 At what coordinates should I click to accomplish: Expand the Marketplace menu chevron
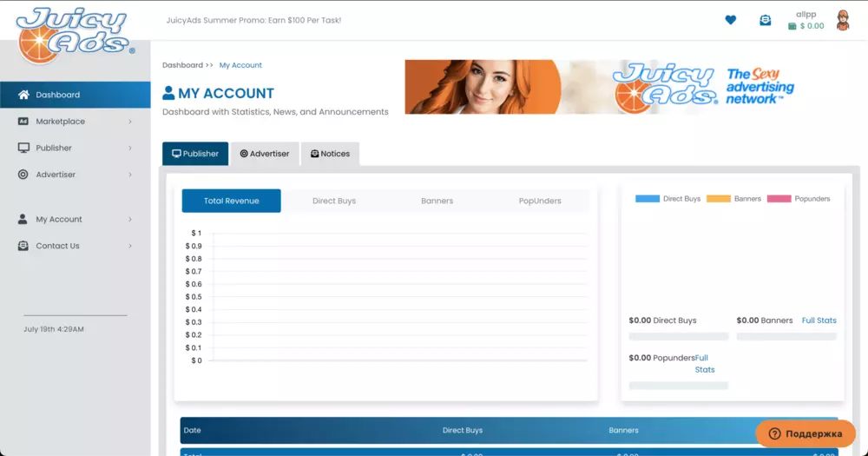pos(130,122)
